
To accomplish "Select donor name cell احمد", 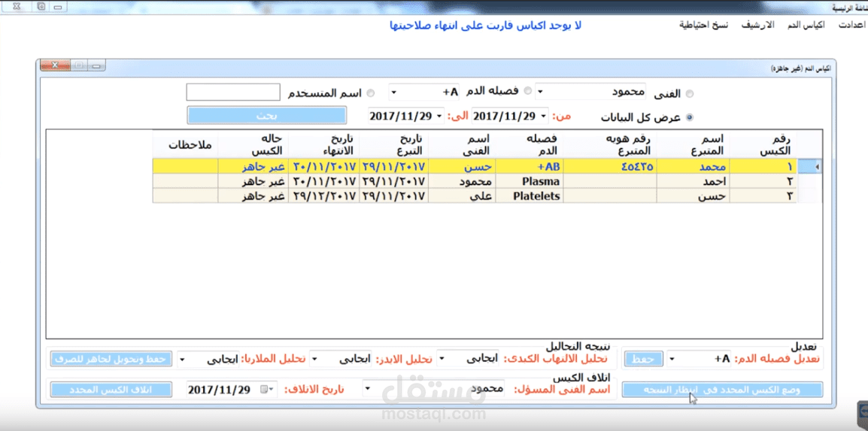I will coord(693,181).
